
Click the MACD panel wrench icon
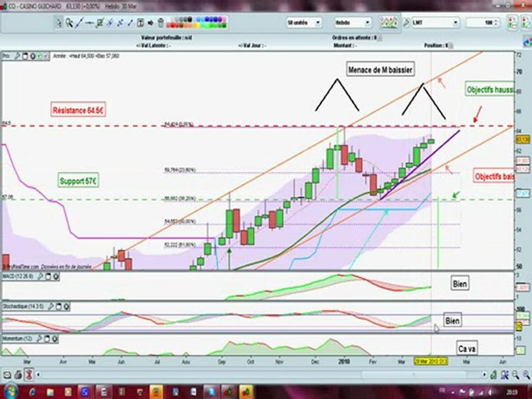[40, 277]
